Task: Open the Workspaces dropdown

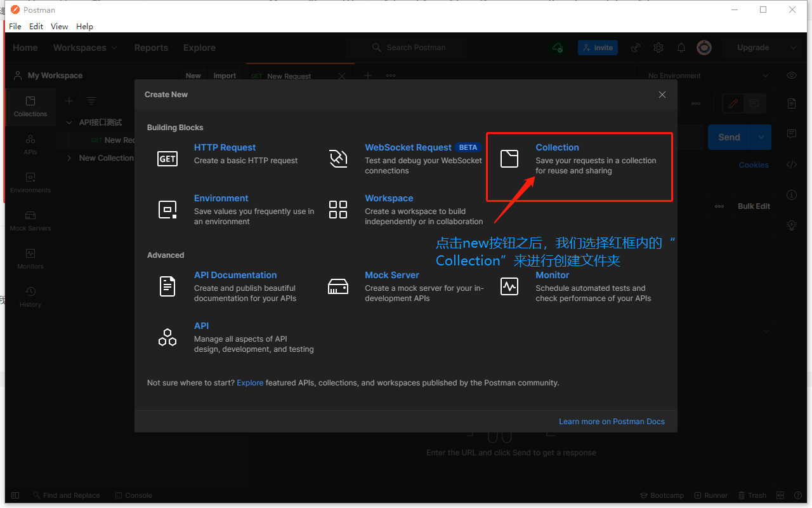Action: click(85, 48)
